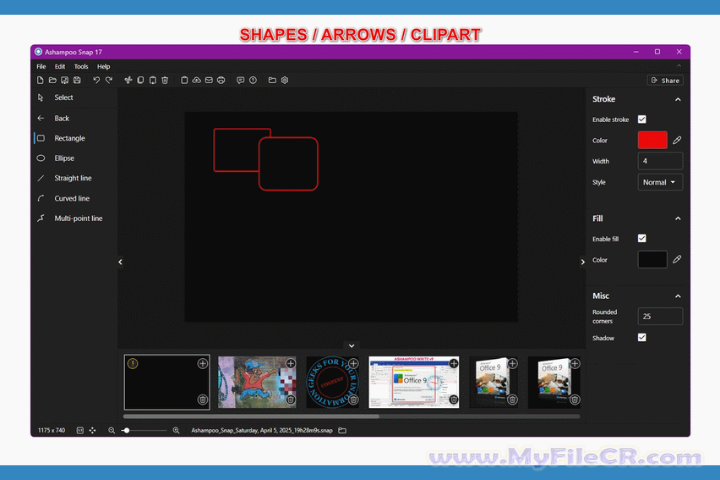Click the Share button
This screenshot has height=480, width=720.
665,80
